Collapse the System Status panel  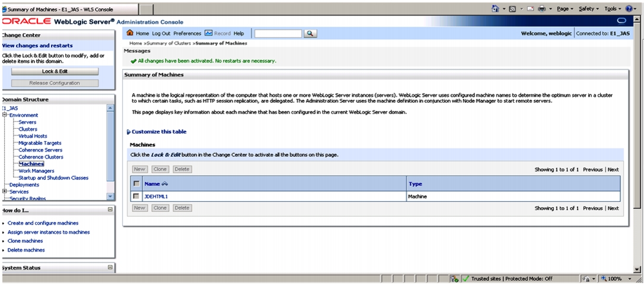pos(110,267)
